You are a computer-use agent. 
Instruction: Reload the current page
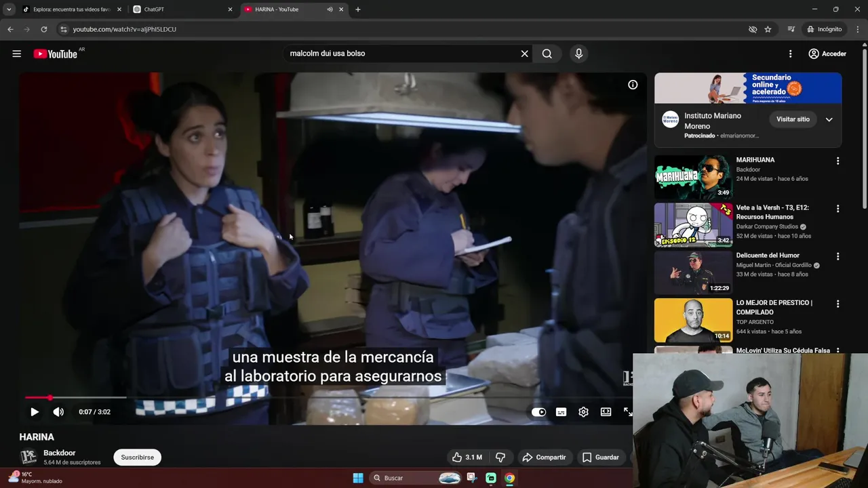[43, 29]
